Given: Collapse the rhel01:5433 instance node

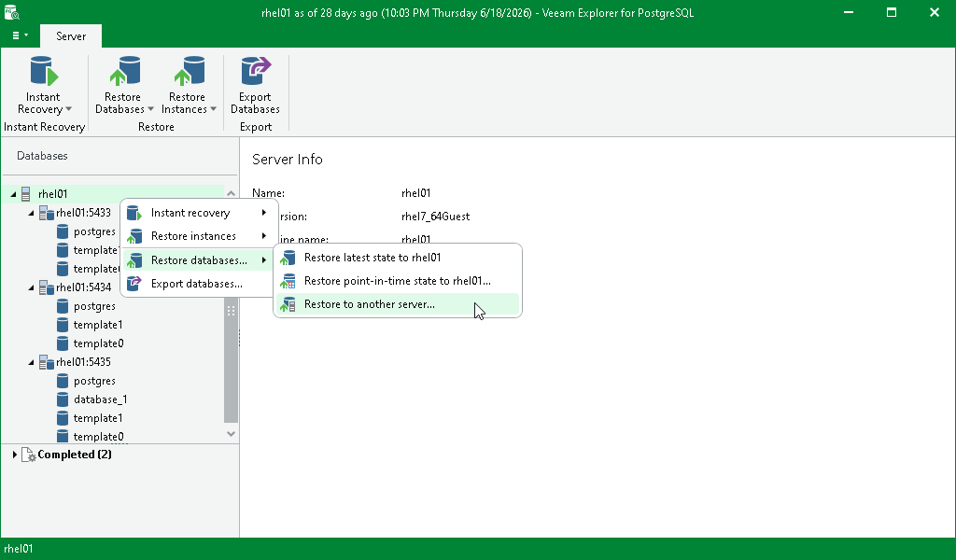Looking at the screenshot, I should point(31,214).
